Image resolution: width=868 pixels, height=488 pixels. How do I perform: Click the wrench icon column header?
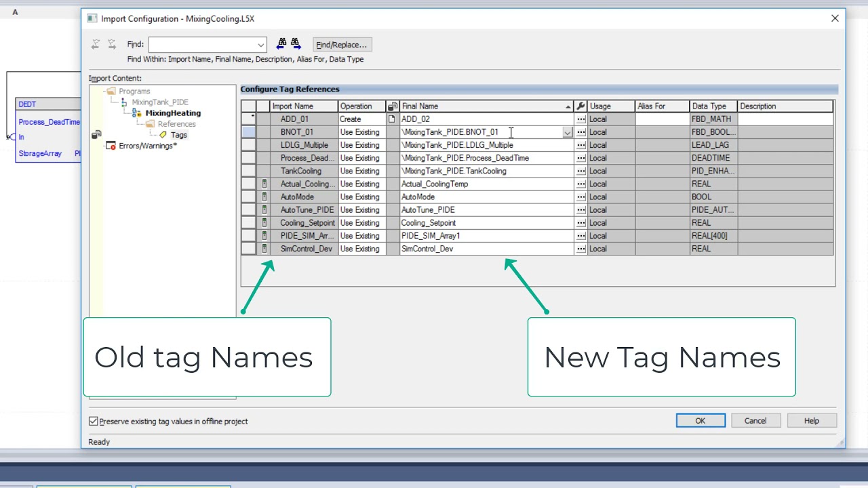click(580, 106)
